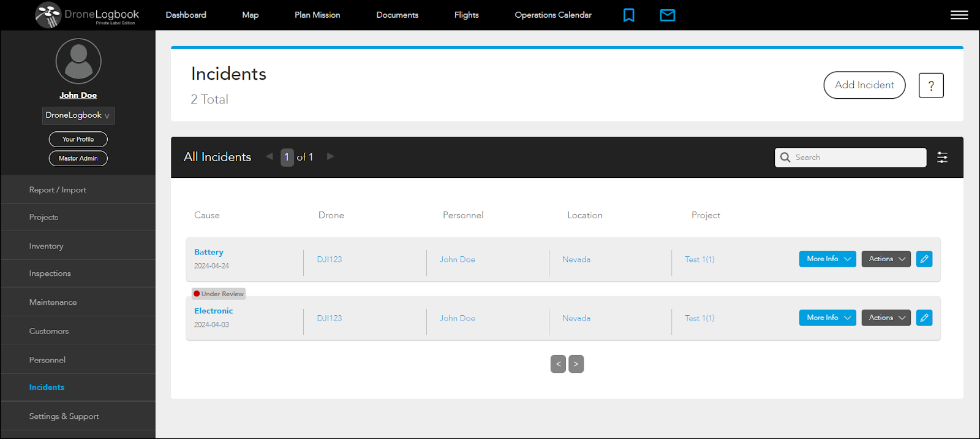The width and height of the screenshot is (980, 439).
Task: Open the hamburger menu icon
Action: coord(959,15)
